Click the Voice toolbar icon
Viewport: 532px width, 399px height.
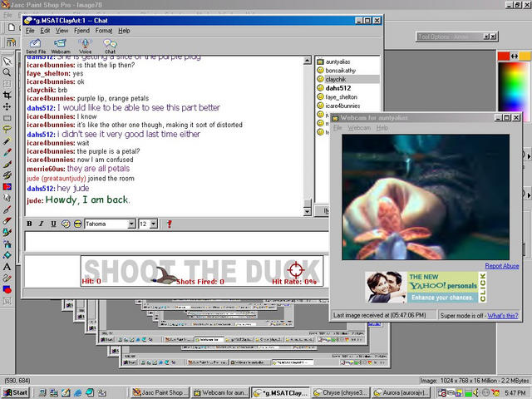click(x=85, y=46)
